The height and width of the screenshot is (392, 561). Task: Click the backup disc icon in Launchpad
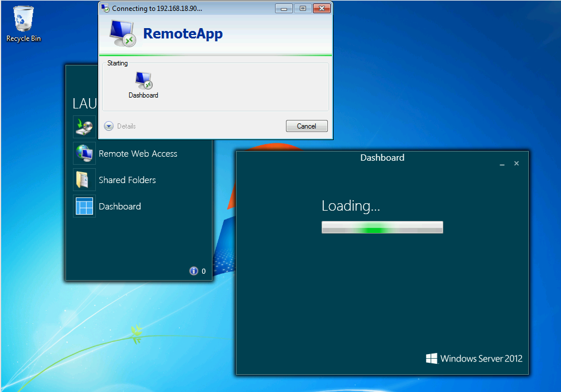click(84, 127)
